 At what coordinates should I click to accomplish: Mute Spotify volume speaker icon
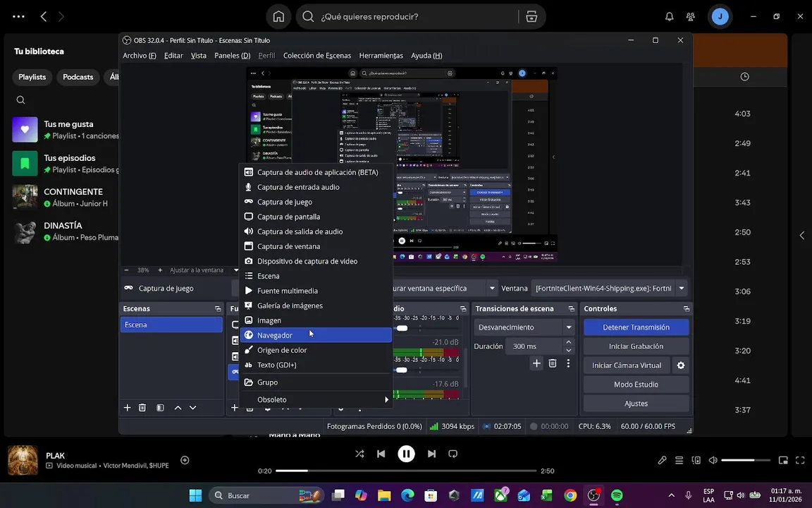click(713, 460)
